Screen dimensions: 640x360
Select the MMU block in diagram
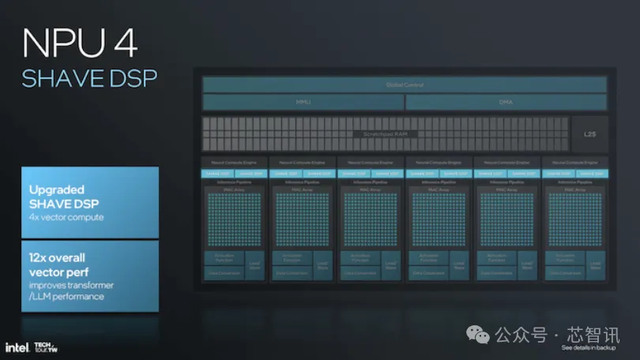tap(303, 102)
